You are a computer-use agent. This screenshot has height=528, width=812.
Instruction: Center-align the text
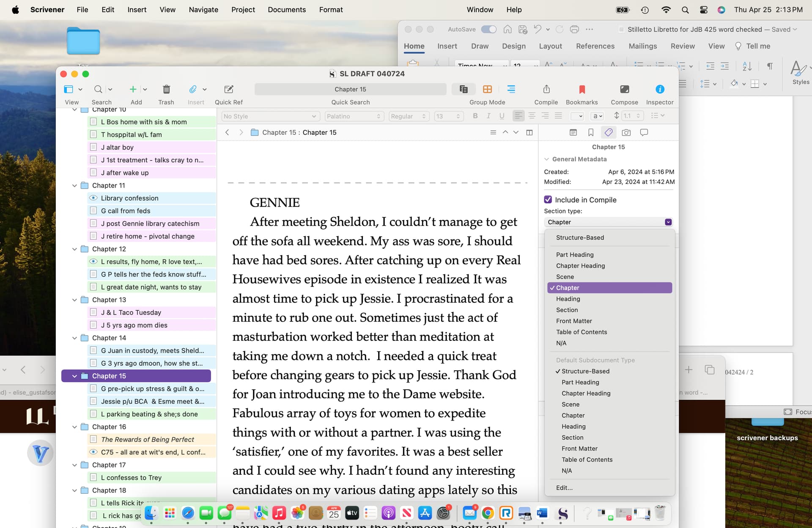[532, 116]
